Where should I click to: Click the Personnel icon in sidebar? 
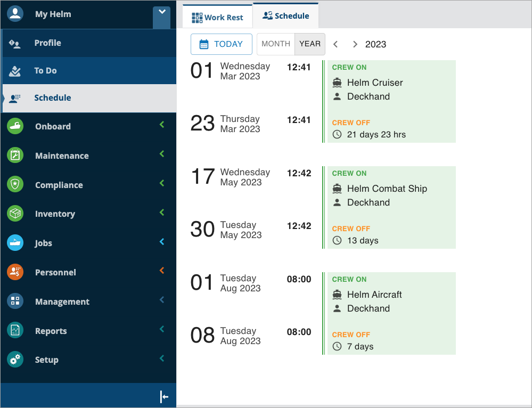15,272
